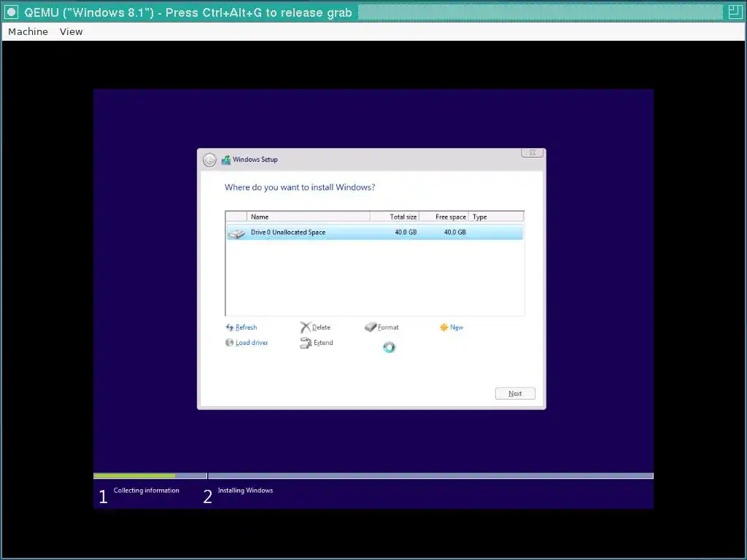This screenshot has height=560, width=747.
Task: Click the Installing Windows progress bar
Action: pyautogui.click(x=430, y=475)
